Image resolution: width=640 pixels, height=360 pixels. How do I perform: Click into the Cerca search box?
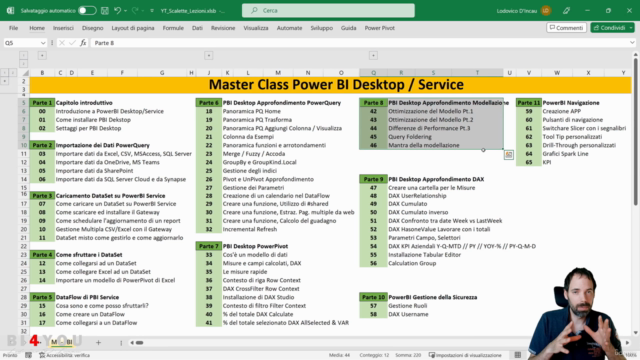[328, 10]
